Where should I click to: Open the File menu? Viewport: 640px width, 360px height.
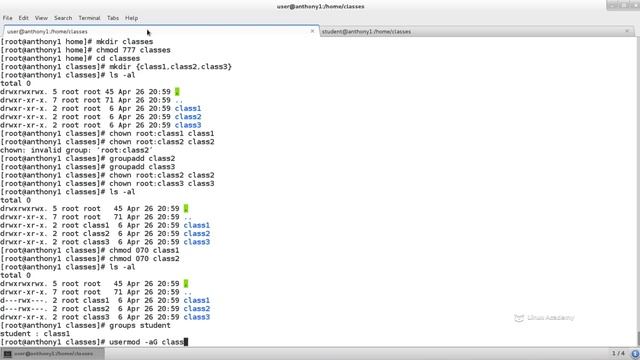coord(8,18)
